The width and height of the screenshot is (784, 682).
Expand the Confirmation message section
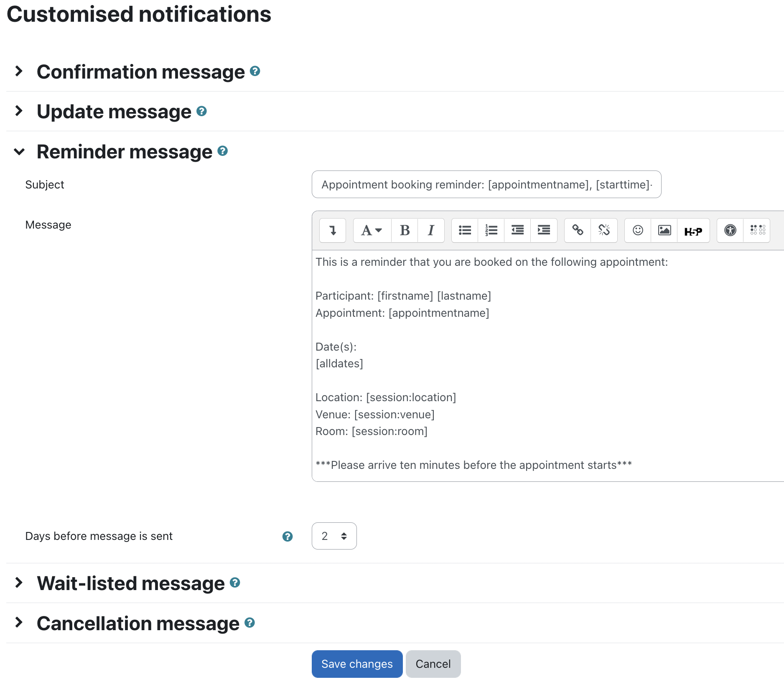(141, 71)
